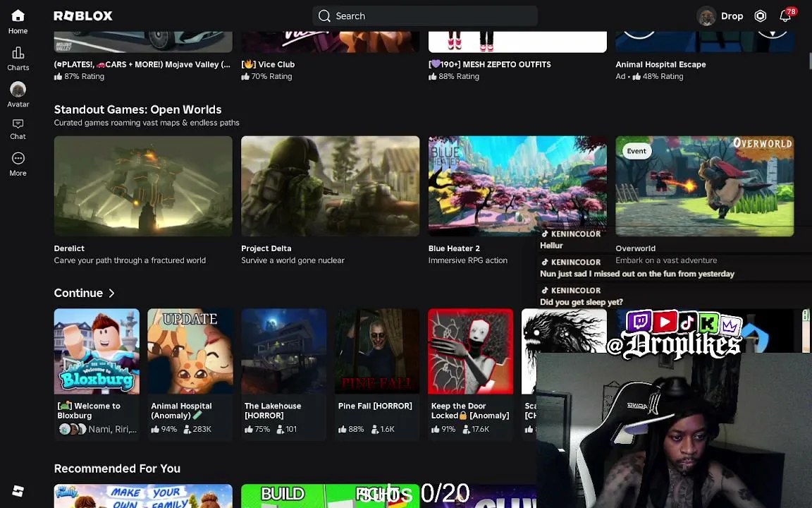Open the Continue heading link
Image resolution: width=812 pixels, height=508 pixels.
pyautogui.click(x=78, y=293)
